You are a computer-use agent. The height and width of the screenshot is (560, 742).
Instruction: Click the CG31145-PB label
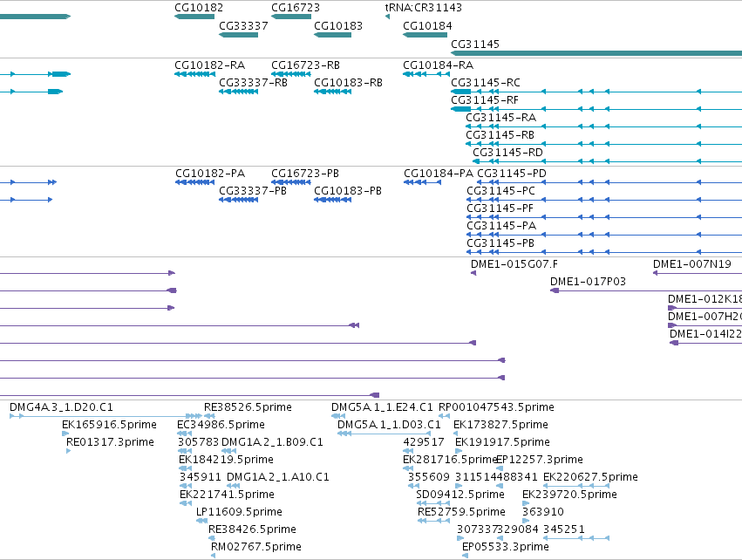500,243
